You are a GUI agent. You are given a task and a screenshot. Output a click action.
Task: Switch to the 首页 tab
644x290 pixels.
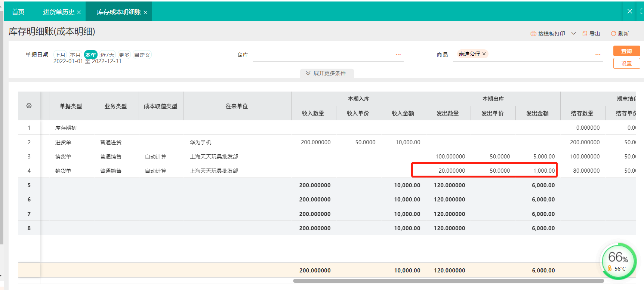click(18, 12)
